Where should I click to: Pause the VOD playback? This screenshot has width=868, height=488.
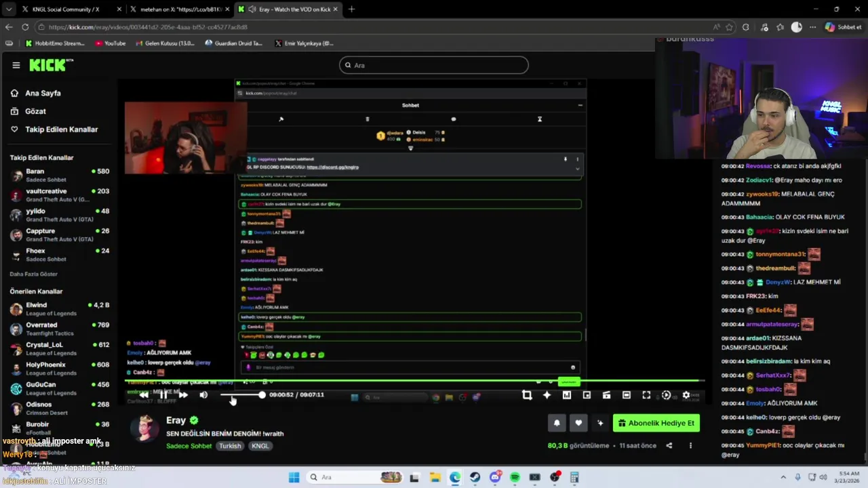click(163, 394)
